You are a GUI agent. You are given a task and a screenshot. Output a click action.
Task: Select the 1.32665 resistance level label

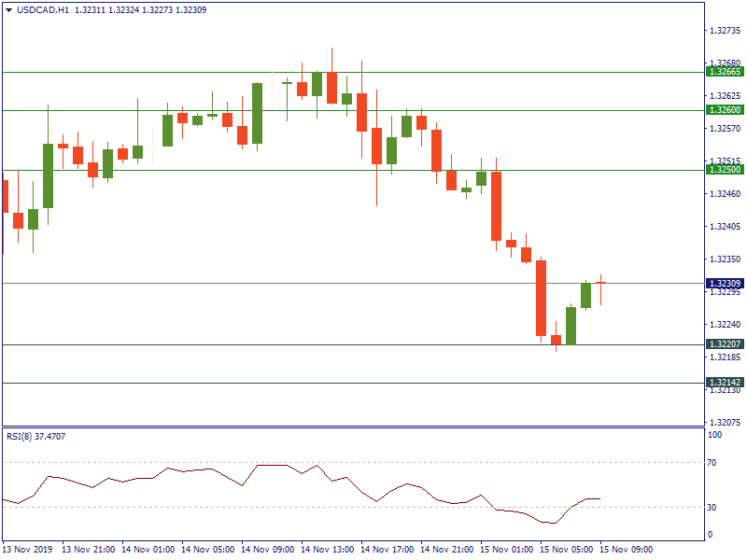tap(725, 72)
